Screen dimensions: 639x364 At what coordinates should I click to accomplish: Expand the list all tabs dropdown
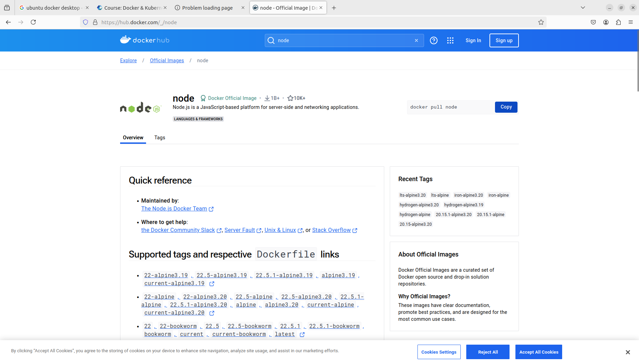(583, 8)
